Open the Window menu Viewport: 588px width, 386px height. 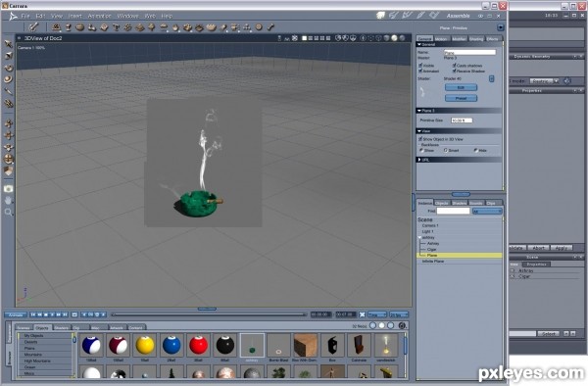pyautogui.click(x=127, y=16)
